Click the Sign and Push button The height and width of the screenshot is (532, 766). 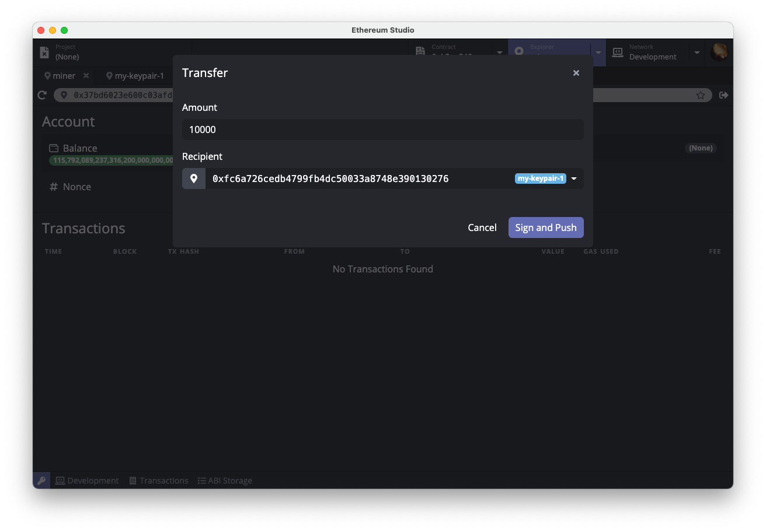click(x=546, y=228)
